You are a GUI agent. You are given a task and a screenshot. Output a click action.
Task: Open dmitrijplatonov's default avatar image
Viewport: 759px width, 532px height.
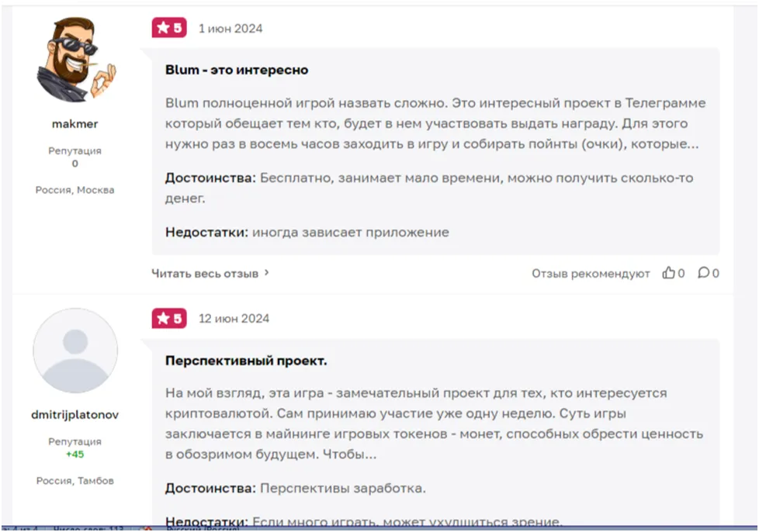75,351
